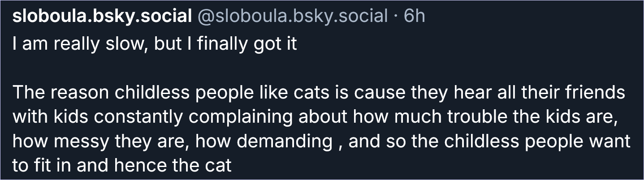Click the final word "cat" of post
The height and width of the screenshot is (180, 644).
click(x=218, y=166)
